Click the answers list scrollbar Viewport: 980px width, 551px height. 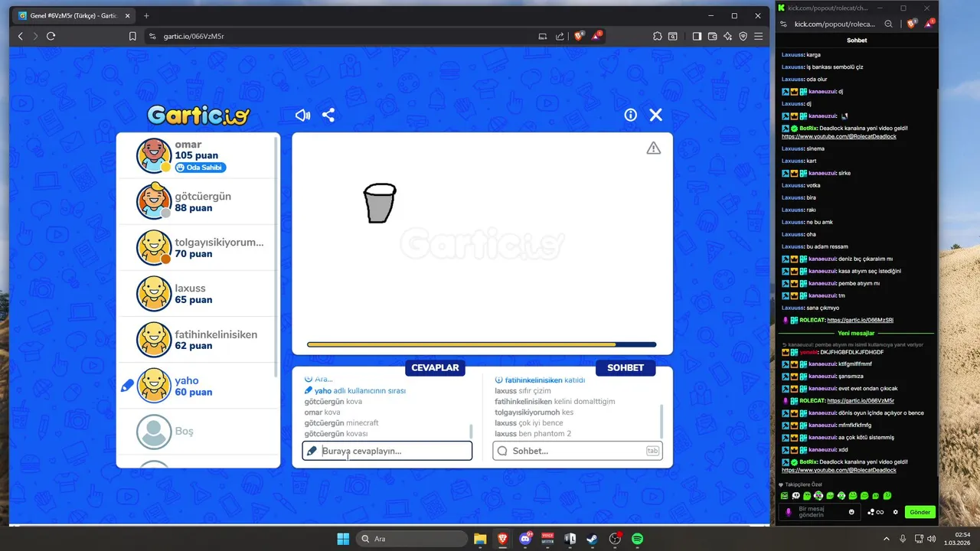click(x=471, y=431)
